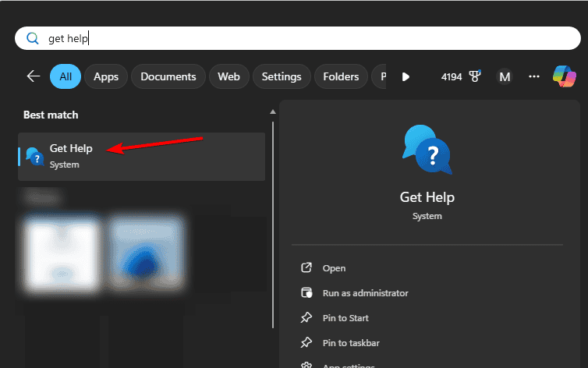
Task: Click the pin icon beside Pin to taskbar
Action: (x=306, y=342)
